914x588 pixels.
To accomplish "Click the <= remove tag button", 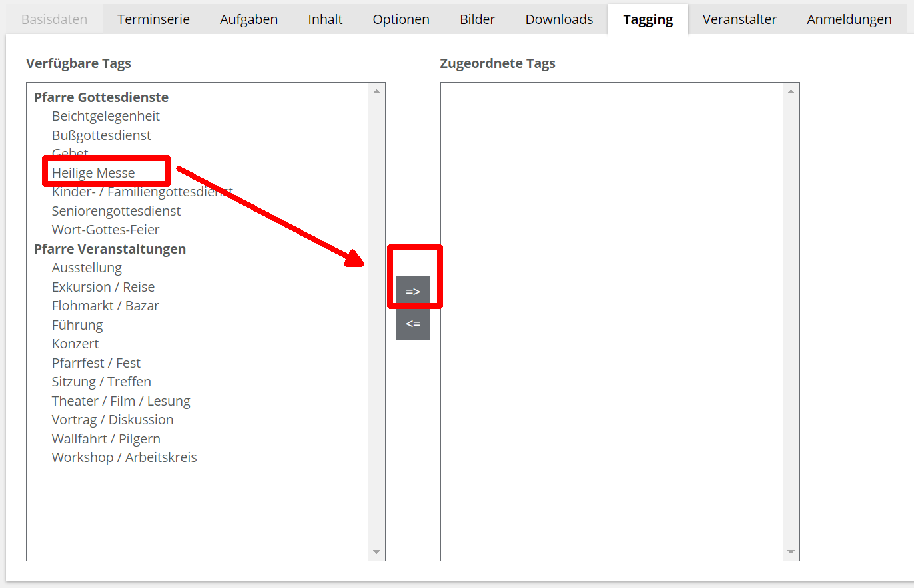I will [413, 324].
